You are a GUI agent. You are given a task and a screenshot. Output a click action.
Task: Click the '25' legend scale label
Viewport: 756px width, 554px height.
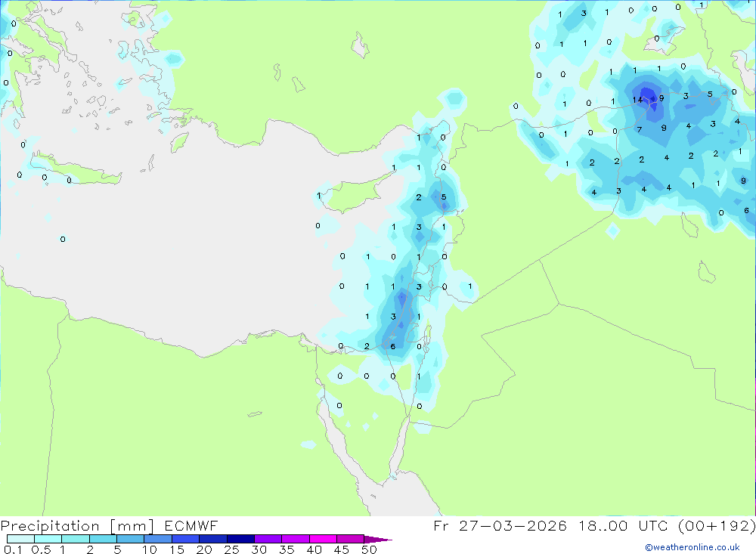231,549
